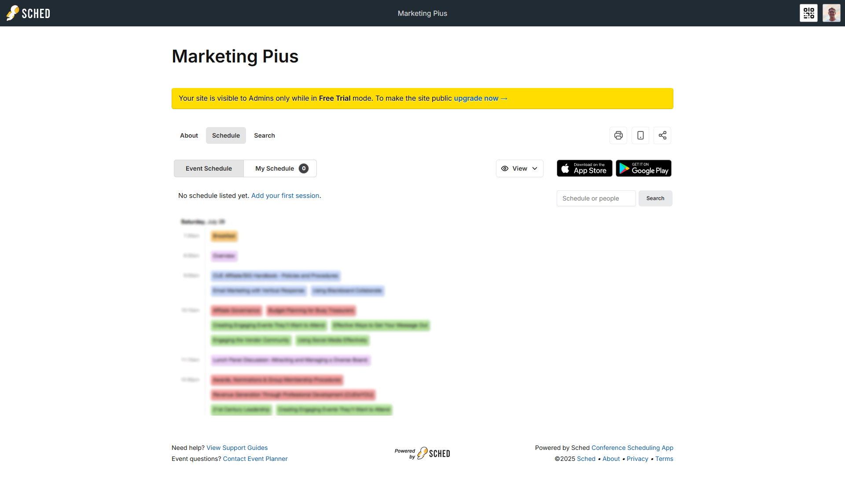Click the share icon

coord(662,135)
